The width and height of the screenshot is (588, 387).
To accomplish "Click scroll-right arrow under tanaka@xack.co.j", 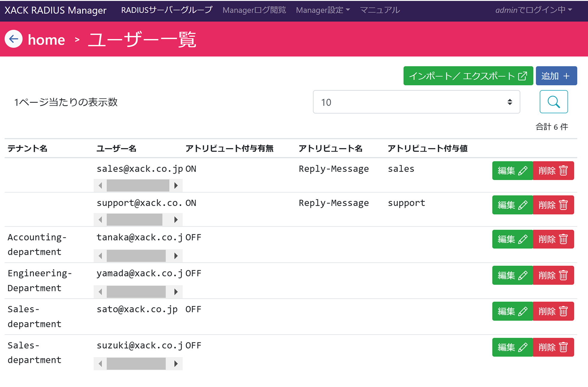I will [x=176, y=256].
